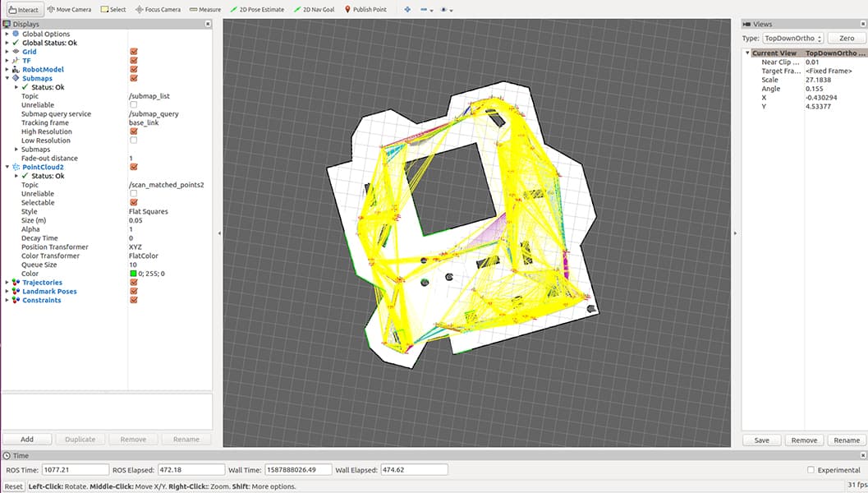Click the ROS Time field
Image resolution: width=868 pixels, height=493 pixels.
click(x=76, y=470)
